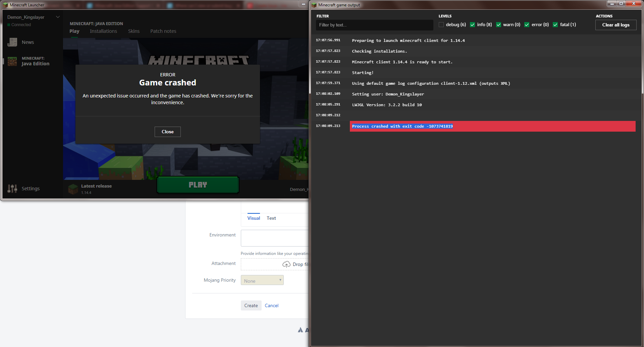
Task: Select the 'Process crashed with exit code' log line
Action: coord(493,126)
